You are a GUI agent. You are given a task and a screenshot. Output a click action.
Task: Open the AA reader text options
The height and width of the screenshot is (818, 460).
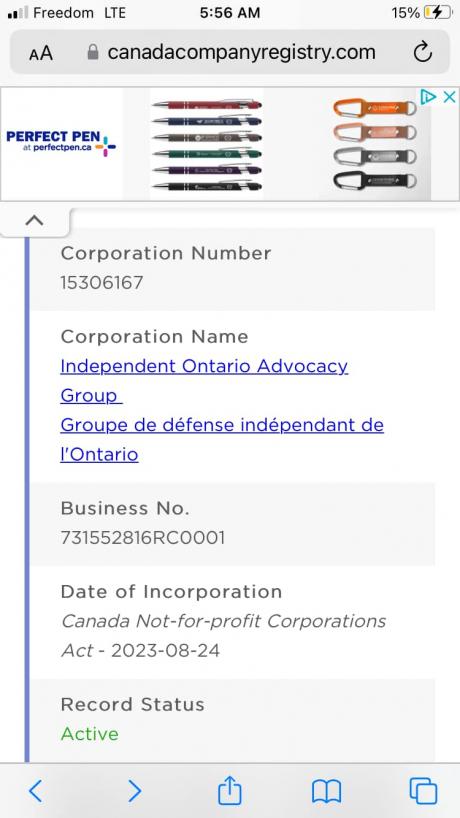pos(41,53)
